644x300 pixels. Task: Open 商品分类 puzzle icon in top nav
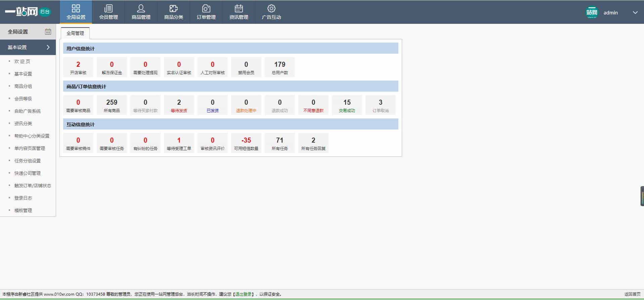(174, 8)
